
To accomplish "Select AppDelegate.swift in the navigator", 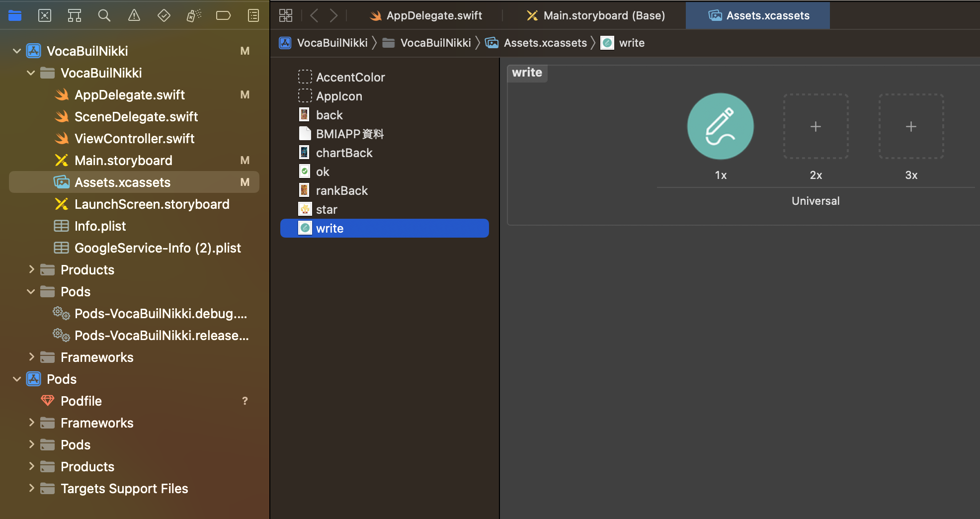I will (x=134, y=95).
